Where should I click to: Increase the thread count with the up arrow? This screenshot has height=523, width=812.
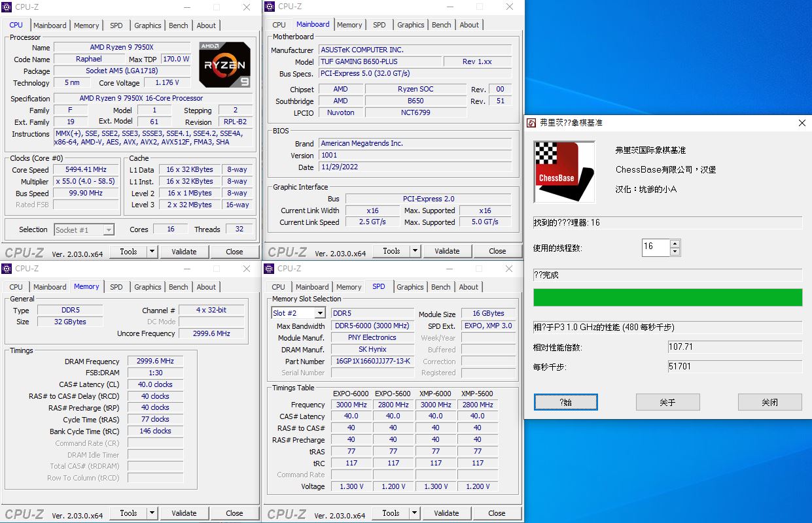coord(675,243)
